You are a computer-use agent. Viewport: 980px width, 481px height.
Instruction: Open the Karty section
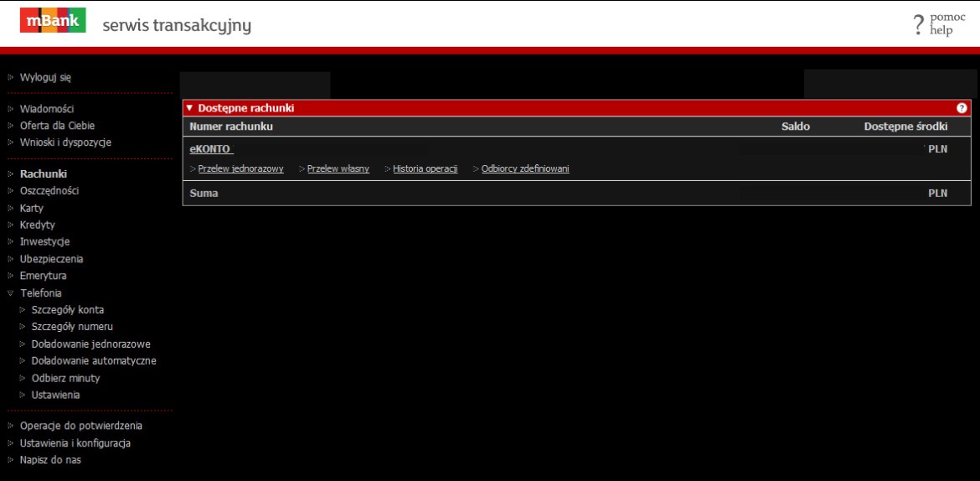tap(32, 209)
